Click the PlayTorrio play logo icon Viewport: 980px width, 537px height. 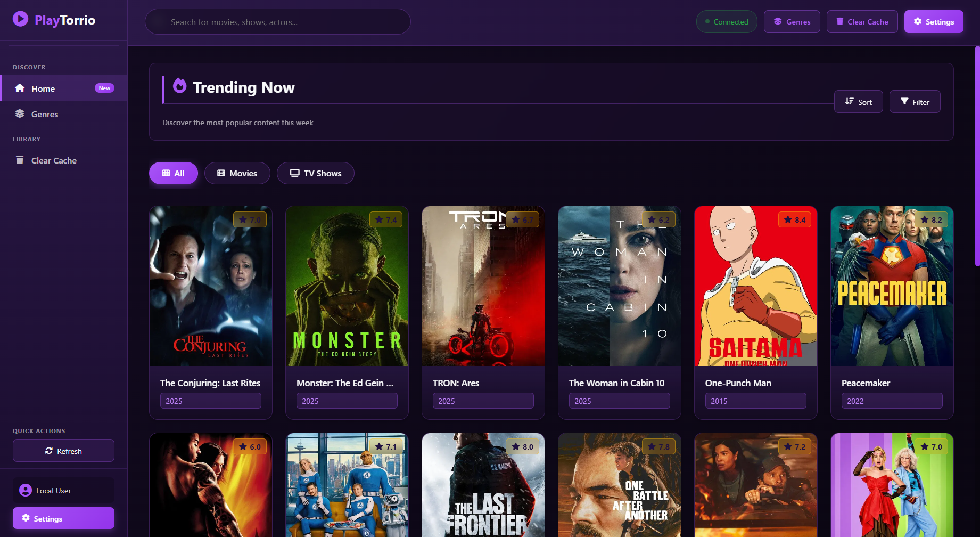(20, 19)
